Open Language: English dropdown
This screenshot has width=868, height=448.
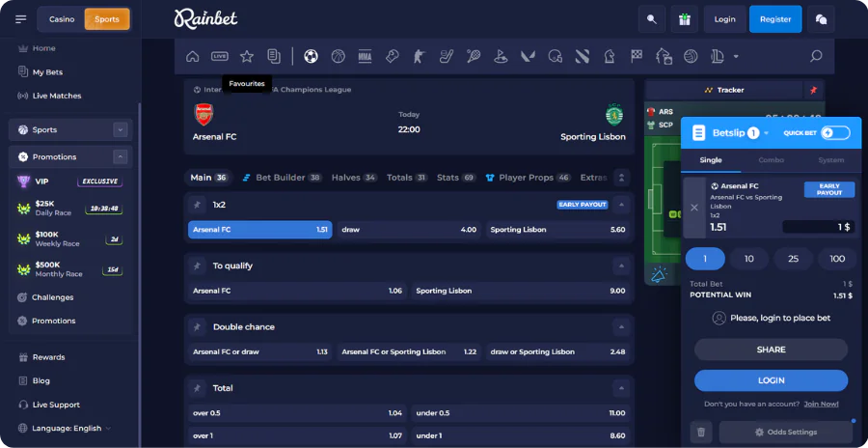[x=65, y=428]
